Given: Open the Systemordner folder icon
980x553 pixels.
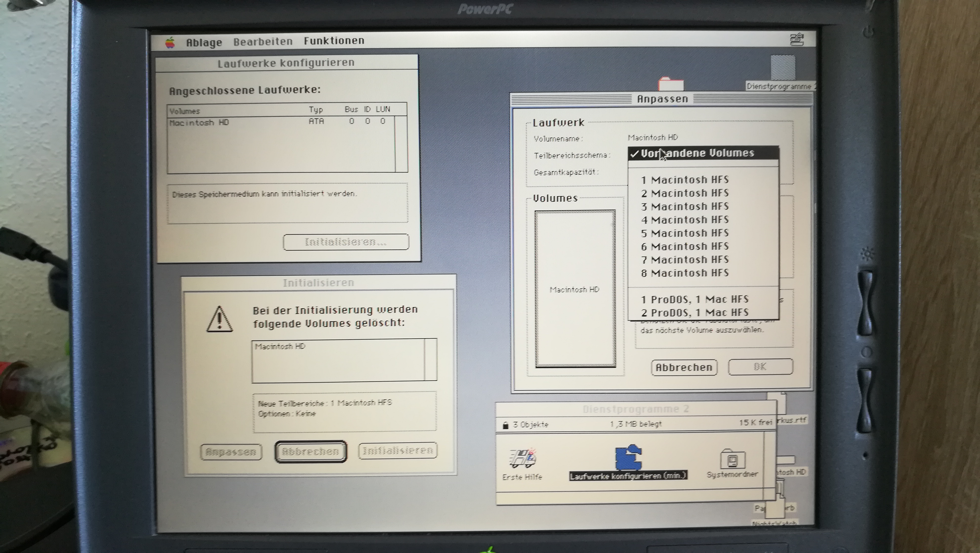Looking at the screenshot, I should pos(732,460).
